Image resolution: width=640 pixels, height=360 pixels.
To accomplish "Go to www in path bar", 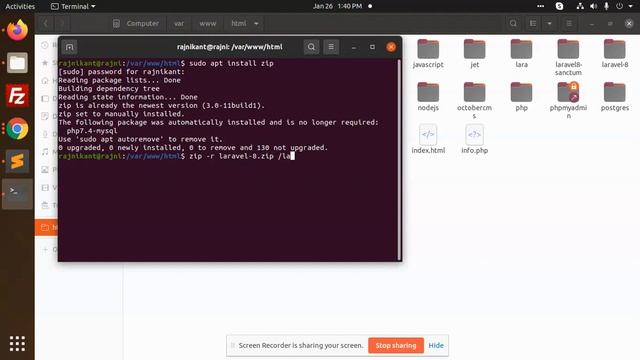I will 208,24.
